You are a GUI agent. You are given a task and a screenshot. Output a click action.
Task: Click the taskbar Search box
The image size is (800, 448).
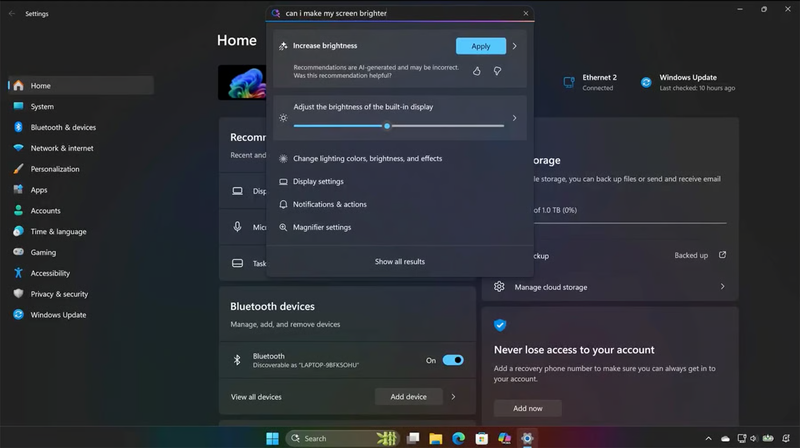click(x=343, y=438)
